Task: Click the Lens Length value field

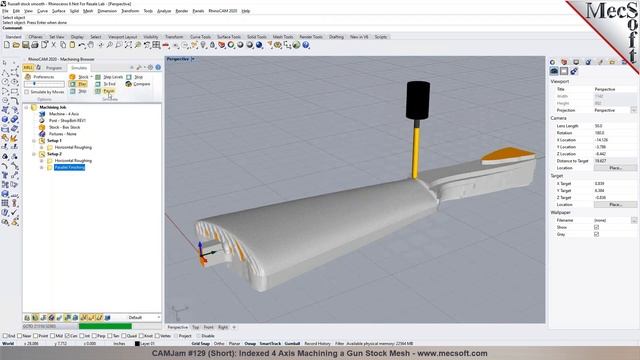Action: 615,126
